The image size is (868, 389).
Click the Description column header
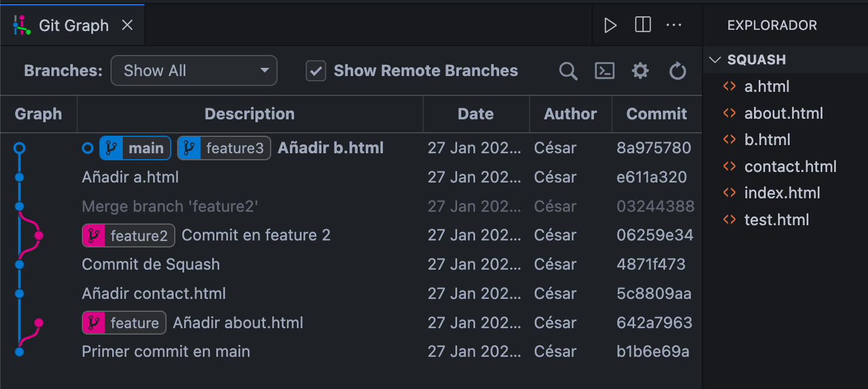point(250,114)
